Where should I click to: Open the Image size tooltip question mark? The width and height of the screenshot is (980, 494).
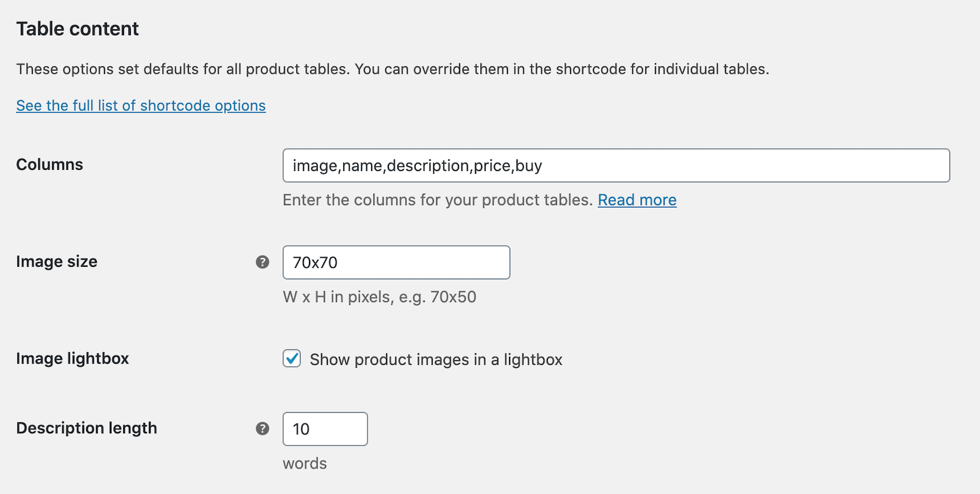[x=262, y=262]
